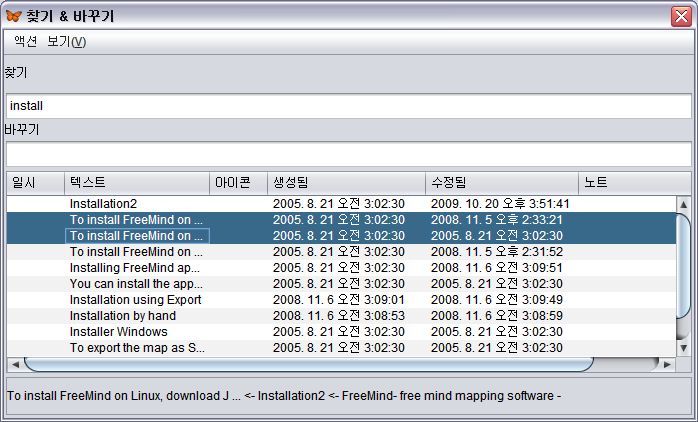The width and height of the screenshot is (698, 422).
Task: Select the Installer Windows row
Action: click(341, 332)
